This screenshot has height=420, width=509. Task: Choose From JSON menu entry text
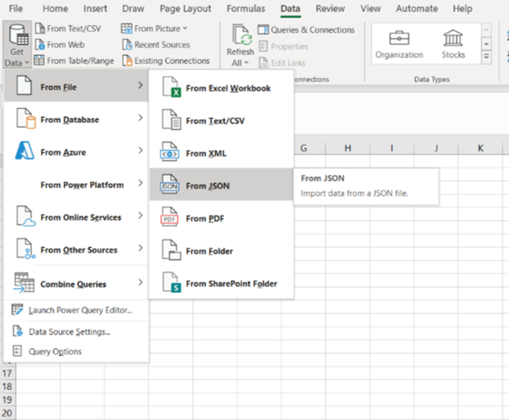pyautogui.click(x=208, y=186)
